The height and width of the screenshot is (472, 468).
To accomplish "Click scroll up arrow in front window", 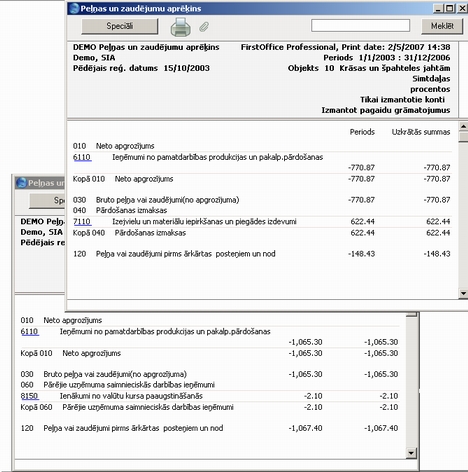I will click(x=463, y=126).
